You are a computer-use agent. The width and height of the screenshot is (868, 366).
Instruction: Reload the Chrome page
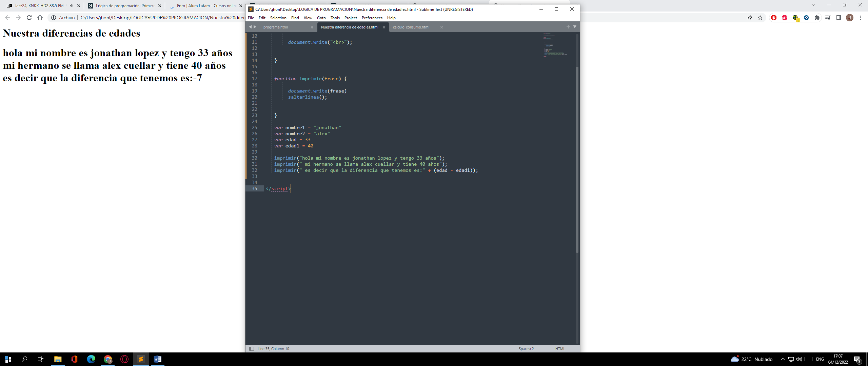pyautogui.click(x=29, y=18)
